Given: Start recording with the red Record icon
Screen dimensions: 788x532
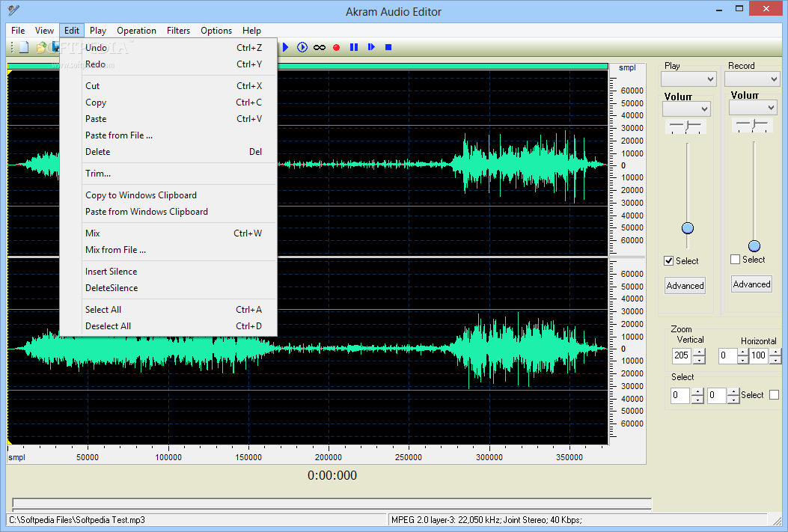Looking at the screenshot, I should click(336, 48).
